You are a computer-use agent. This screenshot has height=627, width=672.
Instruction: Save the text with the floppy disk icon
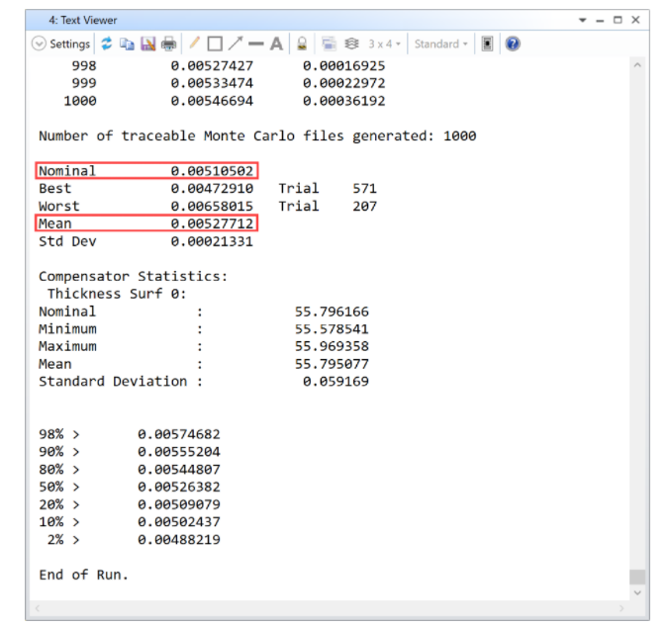(147, 44)
